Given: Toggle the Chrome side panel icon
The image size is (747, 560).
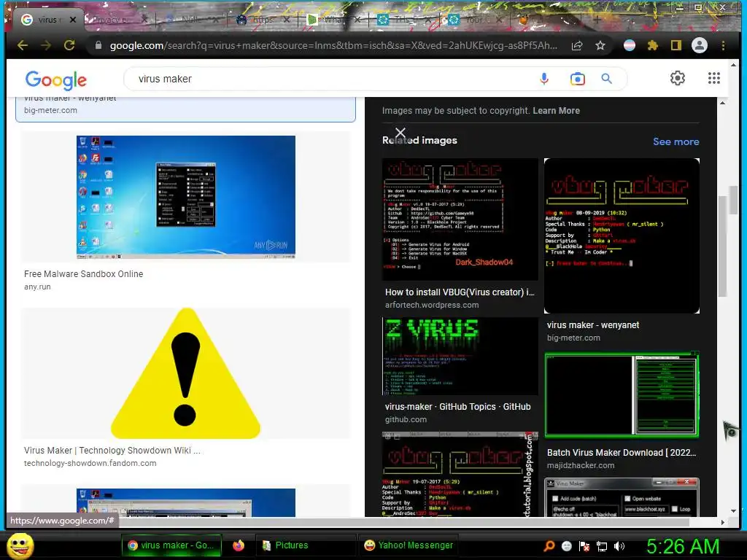Looking at the screenshot, I should (x=676, y=46).
